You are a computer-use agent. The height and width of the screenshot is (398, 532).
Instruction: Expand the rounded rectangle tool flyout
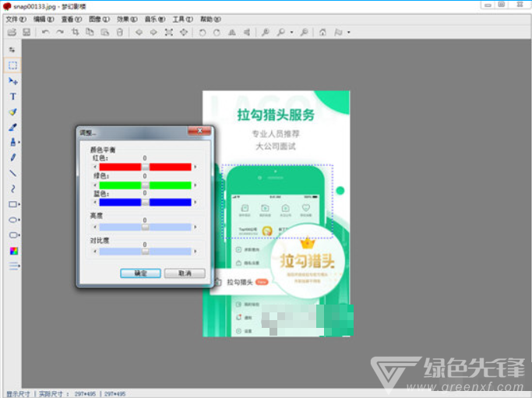pyautogui.click(x=19, y=235)
